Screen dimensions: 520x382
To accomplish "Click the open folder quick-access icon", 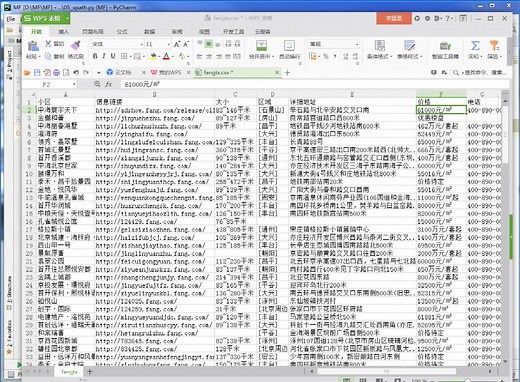I will click(x=27, y=72).
